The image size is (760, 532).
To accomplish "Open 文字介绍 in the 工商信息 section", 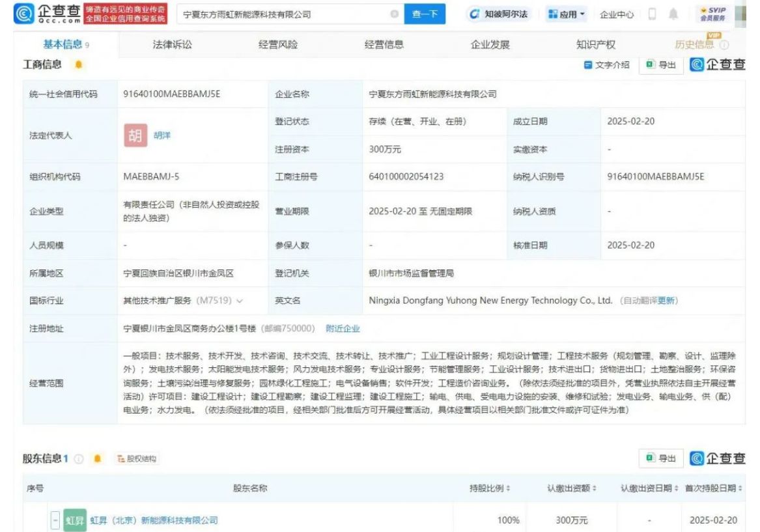I will coord(607,64).
